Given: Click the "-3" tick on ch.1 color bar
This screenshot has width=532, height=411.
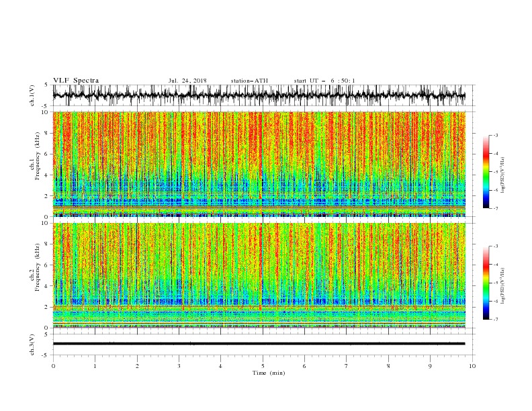Looking at the screenshot, I should point(496,135).
